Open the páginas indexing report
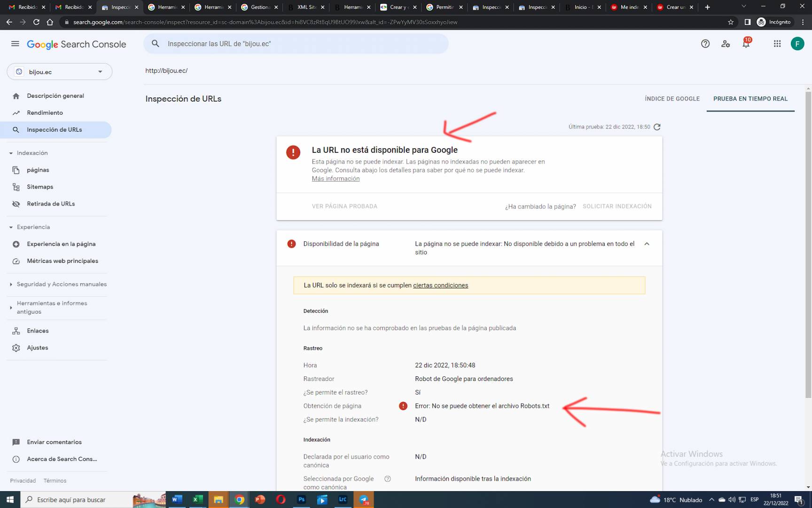The image size is (812, 508). click(38, 170)
